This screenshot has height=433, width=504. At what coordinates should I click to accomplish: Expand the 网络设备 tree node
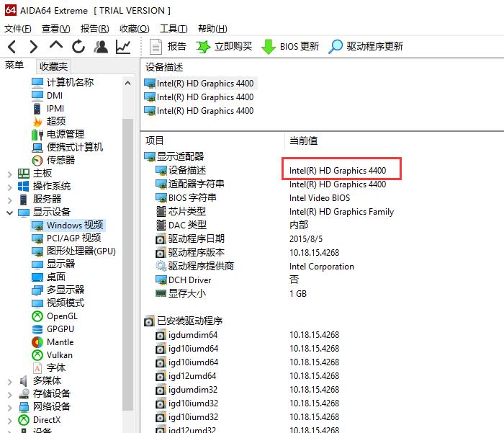(9, 408)
